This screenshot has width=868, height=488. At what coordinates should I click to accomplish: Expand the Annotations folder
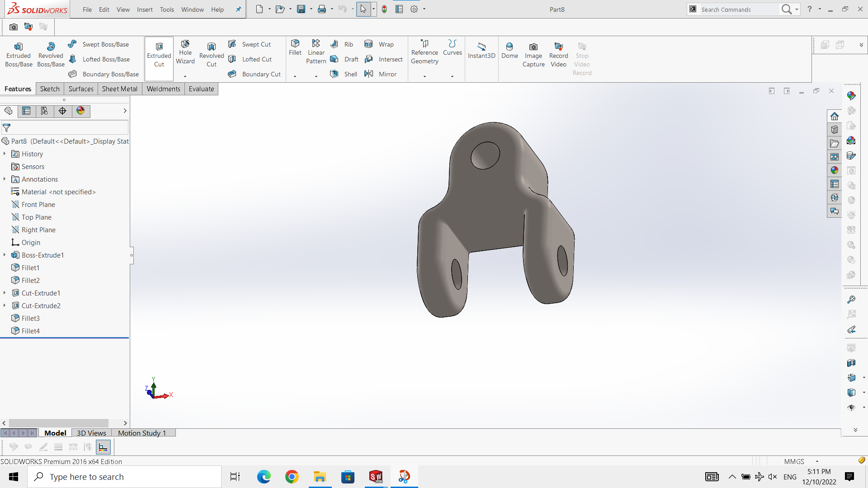(5, 179)
